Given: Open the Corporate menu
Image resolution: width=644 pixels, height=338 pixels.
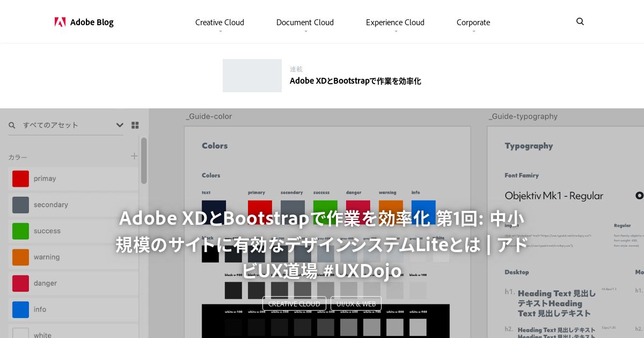Looking at the screenshot, I should click(473, 23).
